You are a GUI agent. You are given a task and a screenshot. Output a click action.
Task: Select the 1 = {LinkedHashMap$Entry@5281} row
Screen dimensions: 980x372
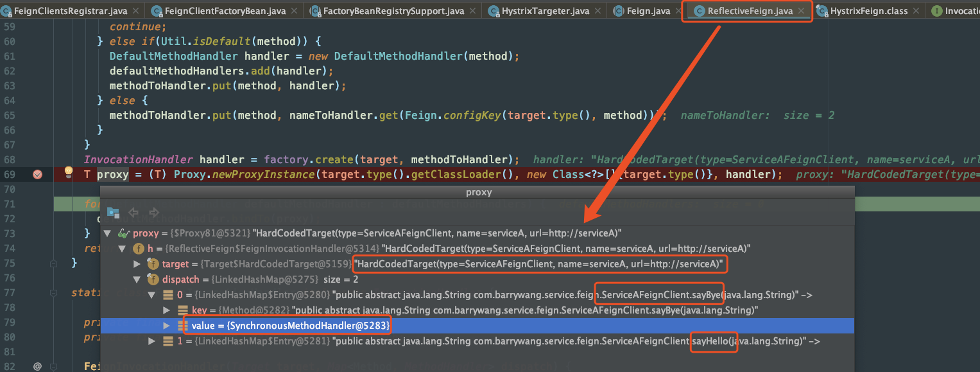pyautogui.click(x=477, y=341)
